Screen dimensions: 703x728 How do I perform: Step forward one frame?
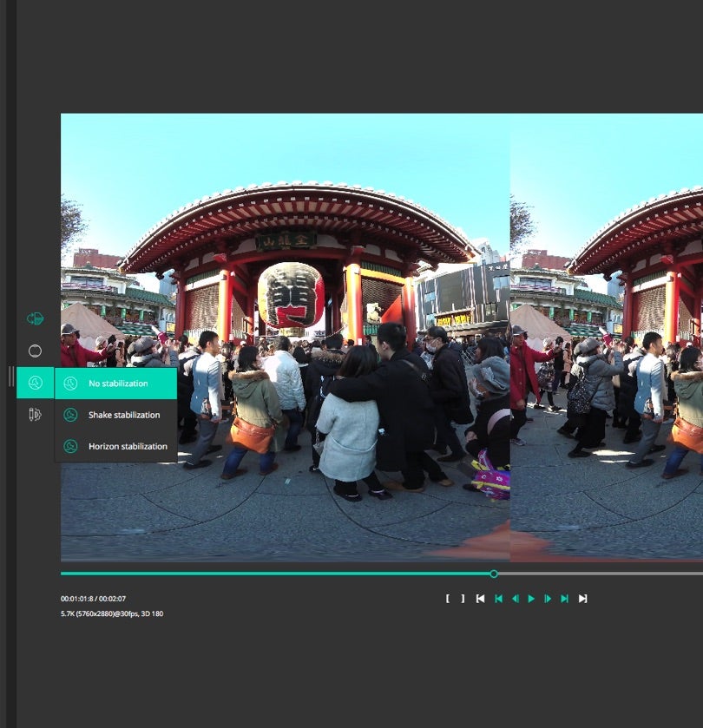pos(548,599)
